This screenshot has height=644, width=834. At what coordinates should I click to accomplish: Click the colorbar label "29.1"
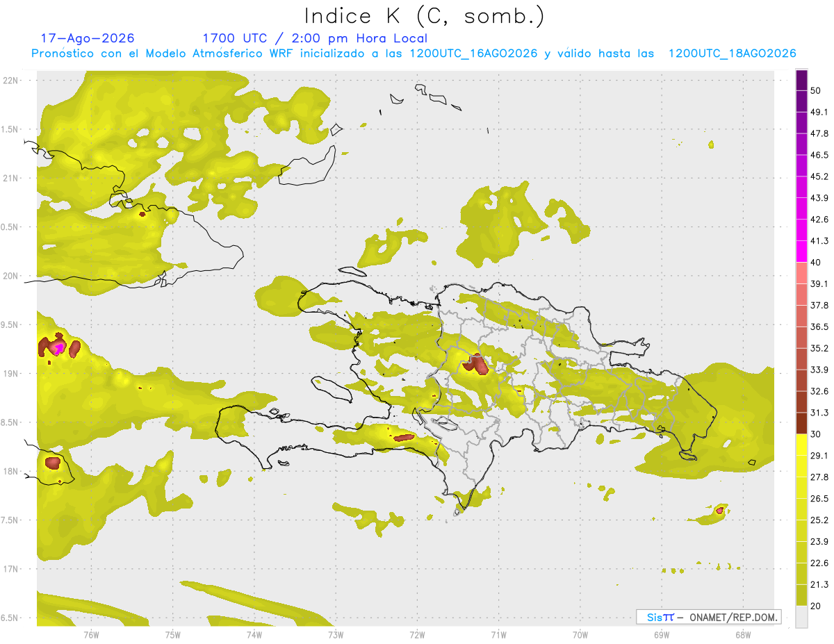819,456
